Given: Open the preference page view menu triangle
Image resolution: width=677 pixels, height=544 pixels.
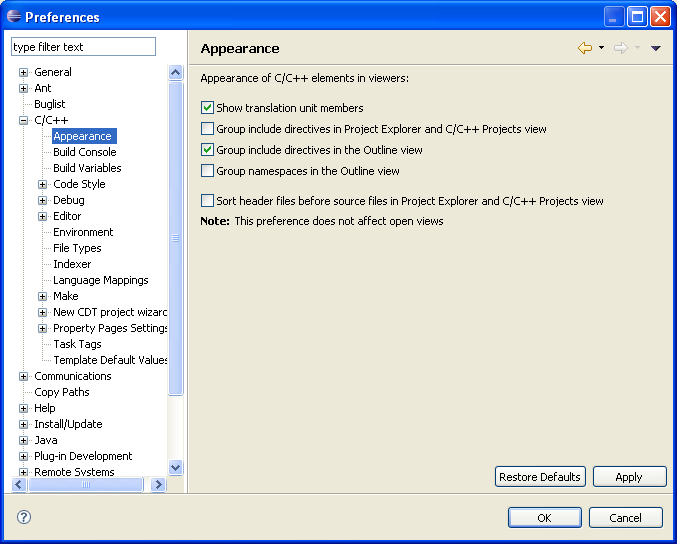Looking at the screenshot, I should tap(656, 48).
